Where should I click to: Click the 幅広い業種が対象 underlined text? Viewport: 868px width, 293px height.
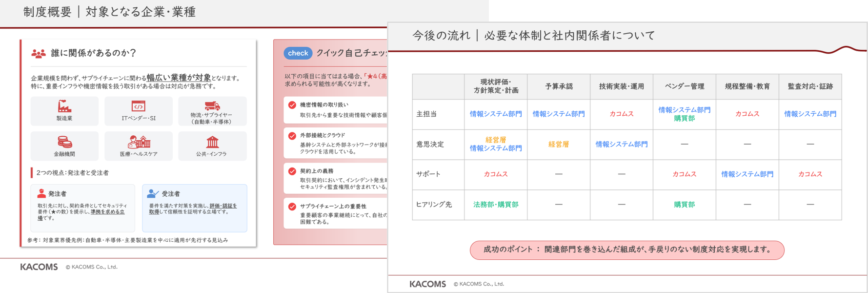pyautogui.click(x=179, y=78)
